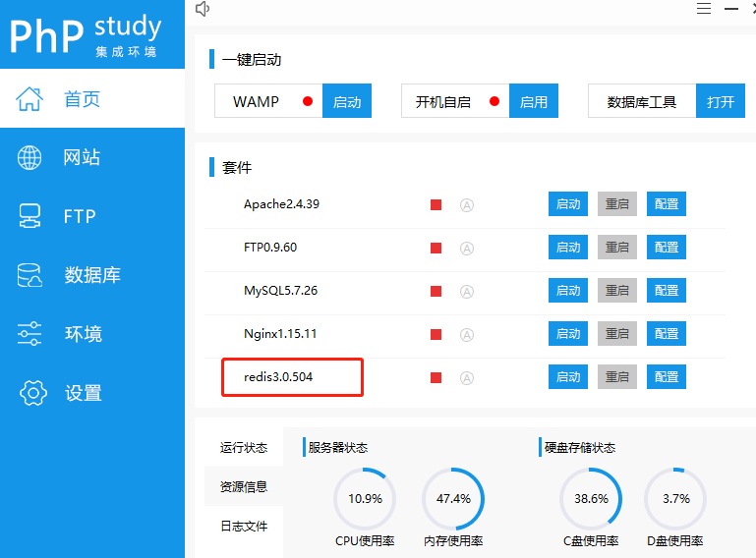The image size is (756, 558).
Task: Click the FTP server icon
Action: coord(29,216)
